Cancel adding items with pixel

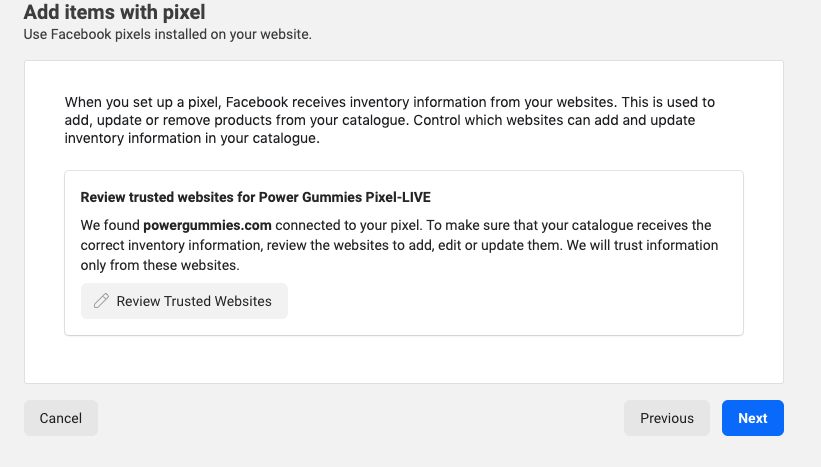coord(60,418)
